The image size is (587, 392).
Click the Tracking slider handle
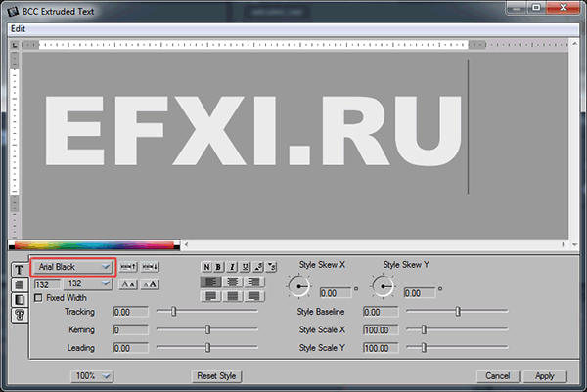coord(174,312)
